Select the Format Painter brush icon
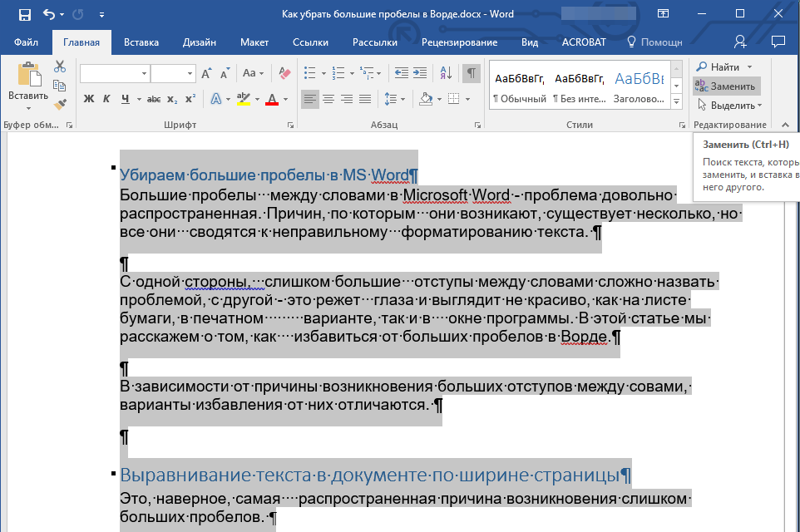The width and height of the screenshot is (800, 532). [60, 105]
